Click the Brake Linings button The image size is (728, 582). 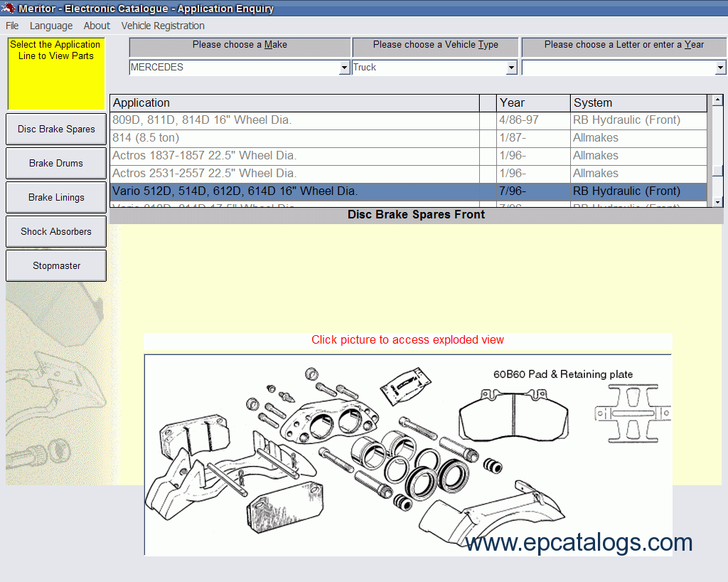(56, 197)
